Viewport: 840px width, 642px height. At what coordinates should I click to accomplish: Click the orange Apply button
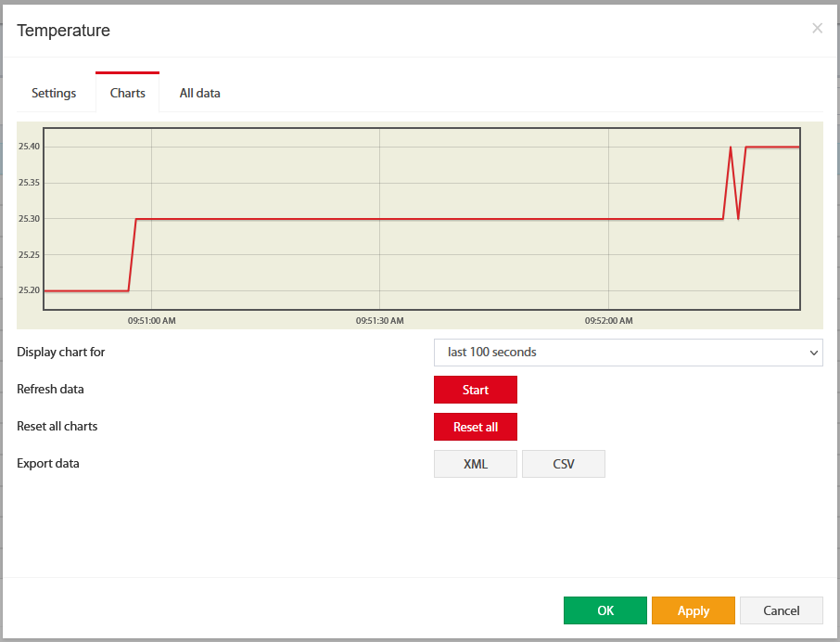(694, 610)
